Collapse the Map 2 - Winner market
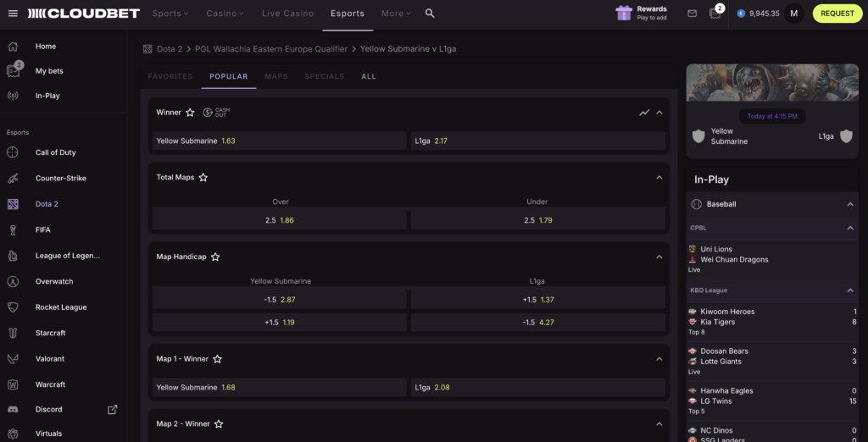The width and height of the screenshot is (868, 442). pos(659,423)
